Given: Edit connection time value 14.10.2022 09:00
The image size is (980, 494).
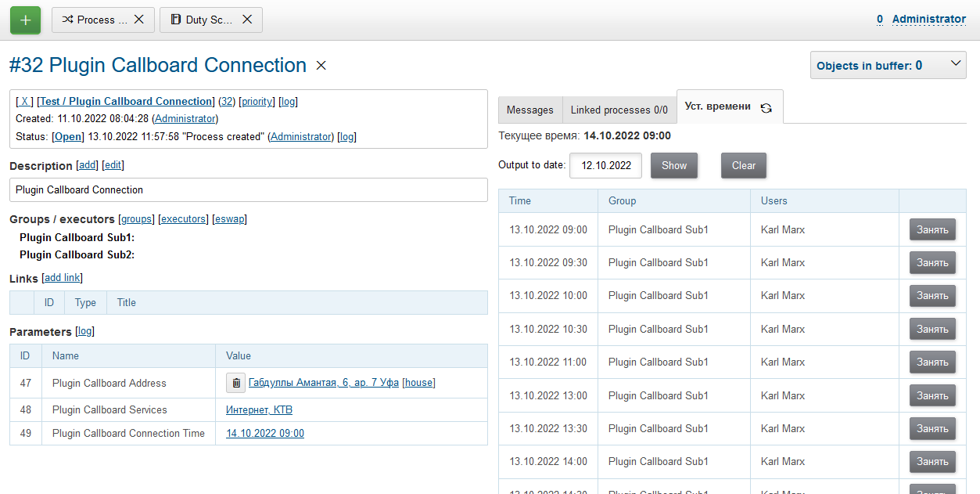Looking at the screenshot, I should point(264,433).
